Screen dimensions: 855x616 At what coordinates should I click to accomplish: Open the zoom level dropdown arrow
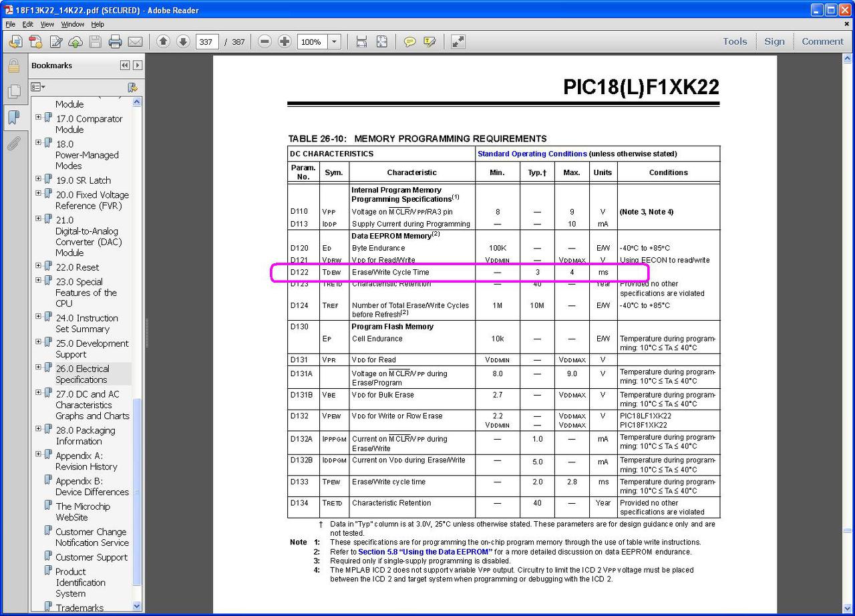tap(335, 41)
